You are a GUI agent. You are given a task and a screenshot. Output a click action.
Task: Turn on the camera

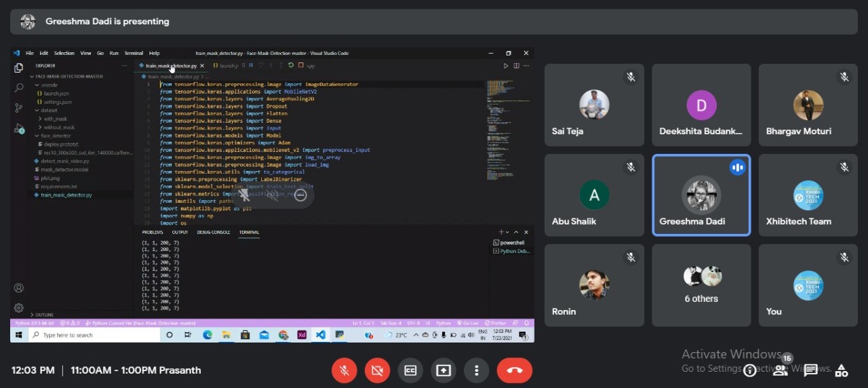(x=378, y=370)
